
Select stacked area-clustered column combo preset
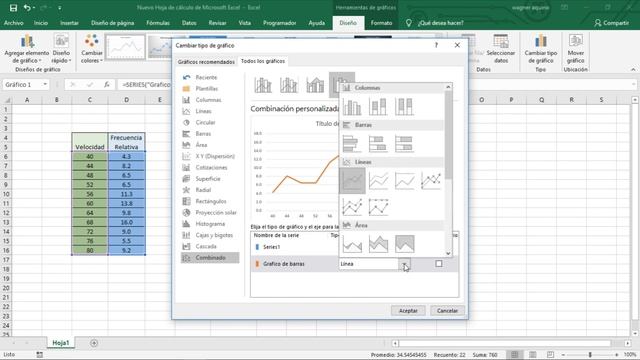(315, 85)
